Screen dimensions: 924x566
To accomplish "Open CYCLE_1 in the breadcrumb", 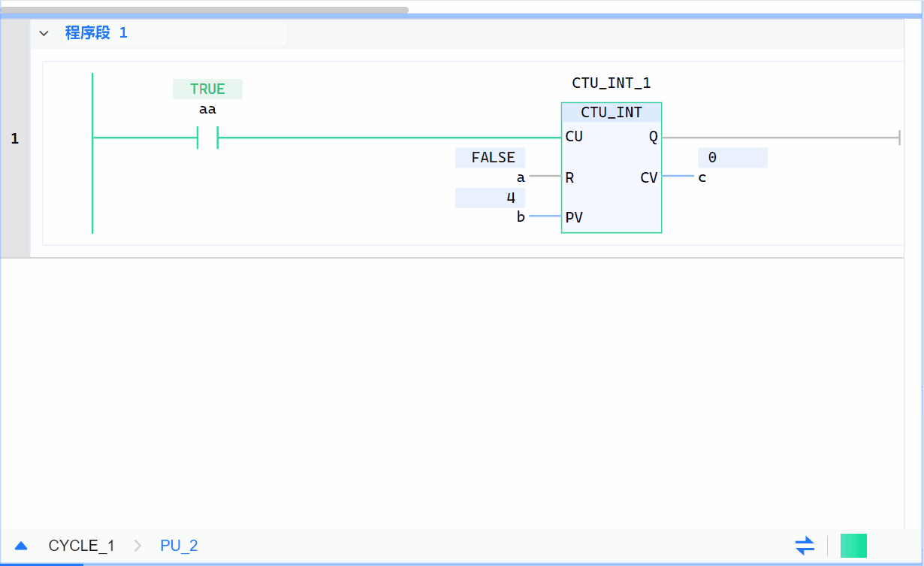I will click(81, 546).
